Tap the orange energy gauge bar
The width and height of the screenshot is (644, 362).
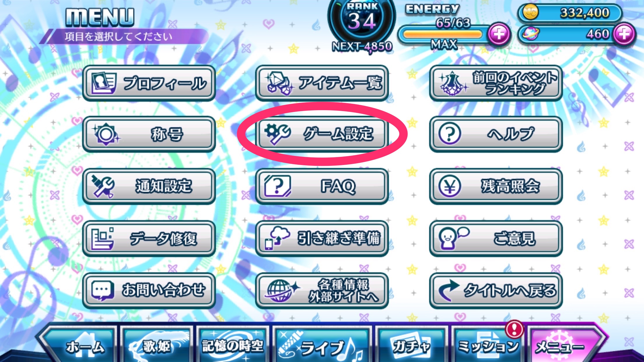click(442, 34)
